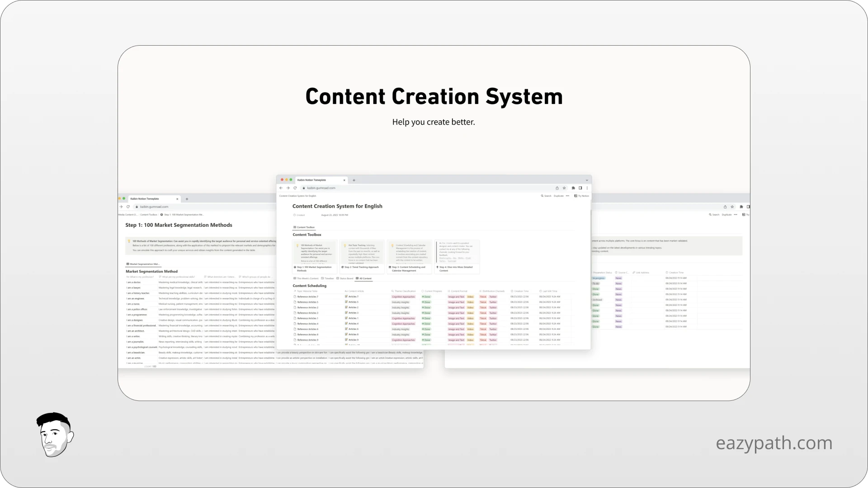Screen dimensions: 868x488
Task: Click Articles 3 content article entry
Action: [x=352, y=313]
